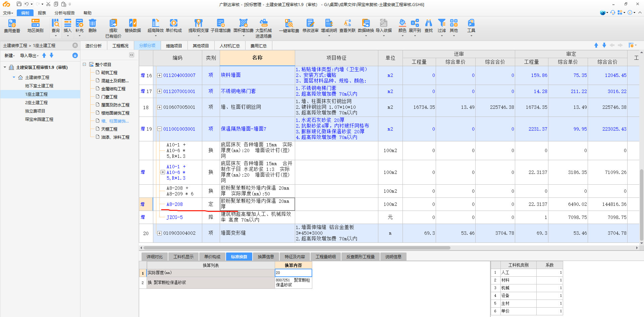644x317 pixels.
Task: Switch to 人材机汇总 tab
Action: point(230,46)
